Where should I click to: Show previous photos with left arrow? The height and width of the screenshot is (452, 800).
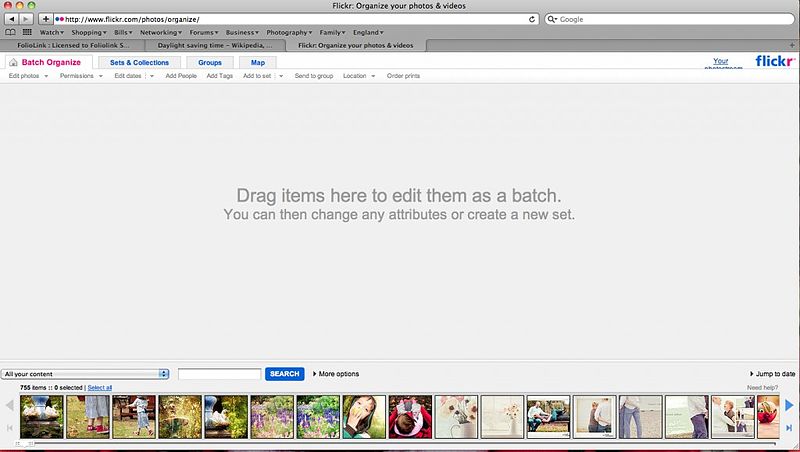click(x=10, y=406)
